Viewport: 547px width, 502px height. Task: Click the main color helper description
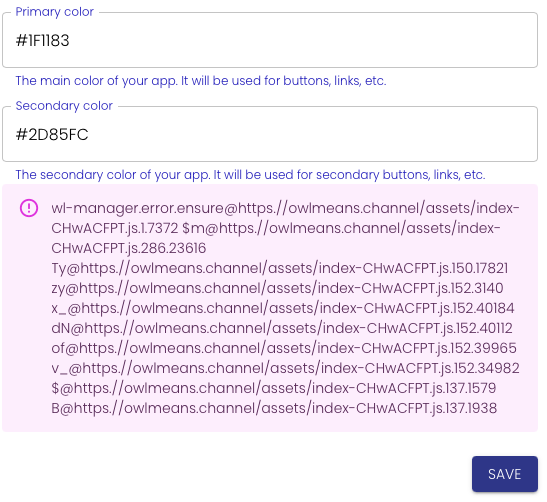click(201, 81)
